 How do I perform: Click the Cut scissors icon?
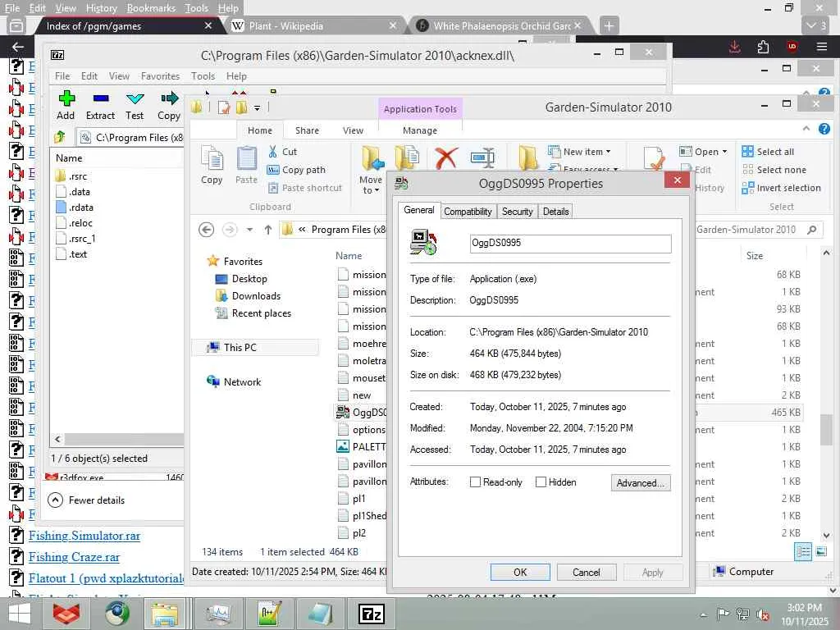click(272, 152)
